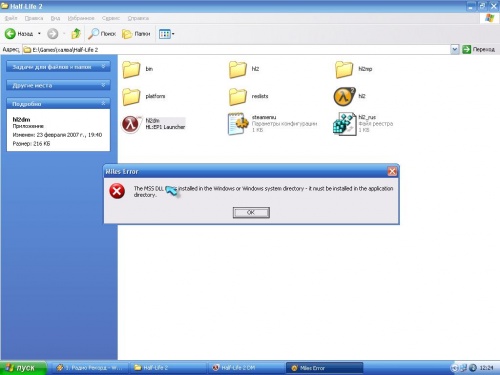Open the Views dropdown button
This screenshot has width=500, height=375.
[x=167, y=34]
